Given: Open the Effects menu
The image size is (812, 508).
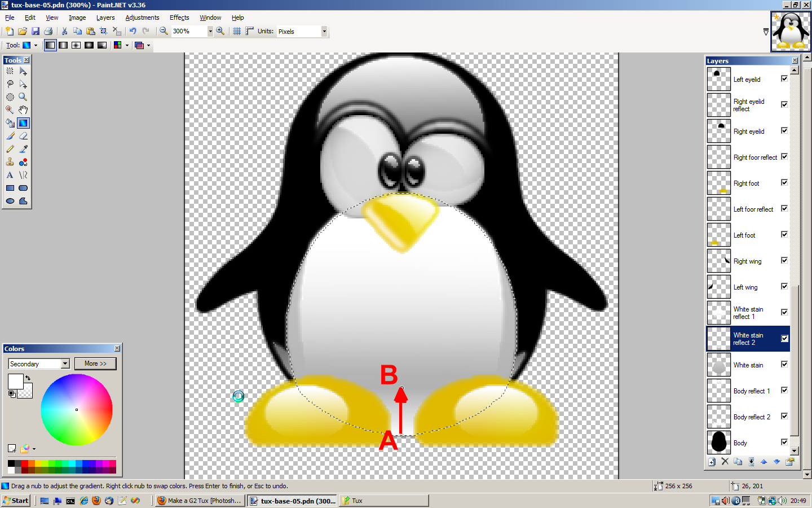Looking at the screenshot, I should (179, 17).
